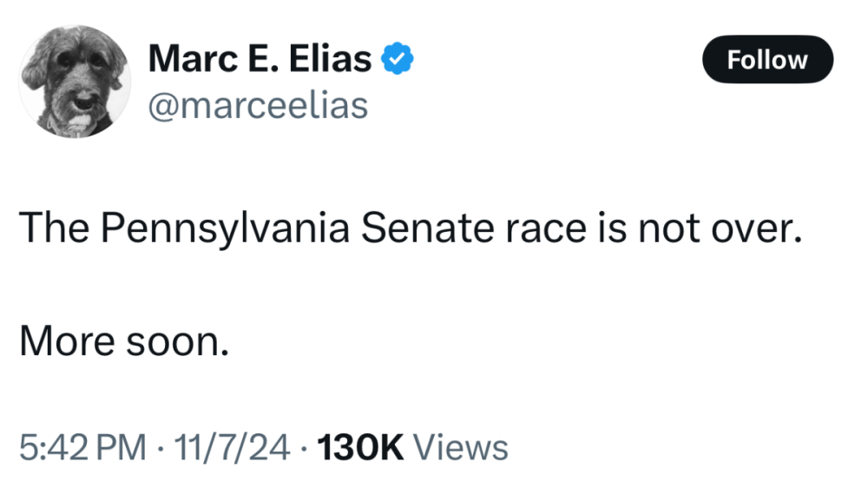The height and width of the screenshot is (482, 868).
Task: Click the first name "Marc" in the header
Action: [186, 60]
